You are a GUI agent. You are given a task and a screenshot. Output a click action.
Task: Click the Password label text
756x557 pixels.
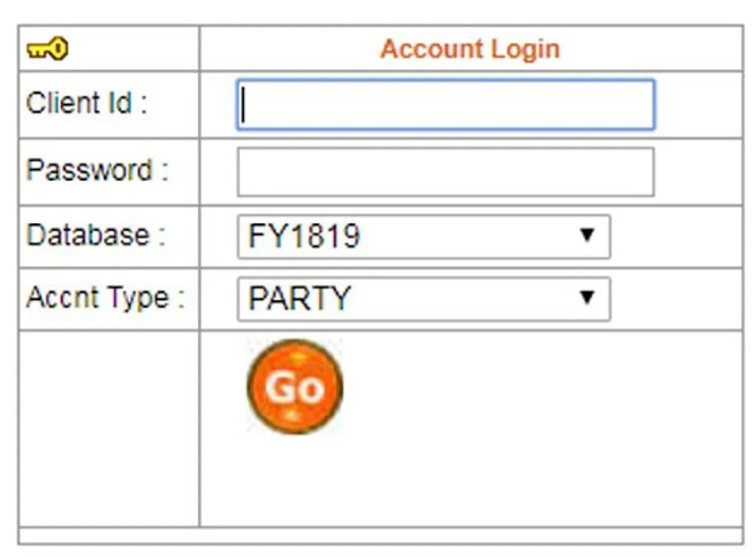97,170
